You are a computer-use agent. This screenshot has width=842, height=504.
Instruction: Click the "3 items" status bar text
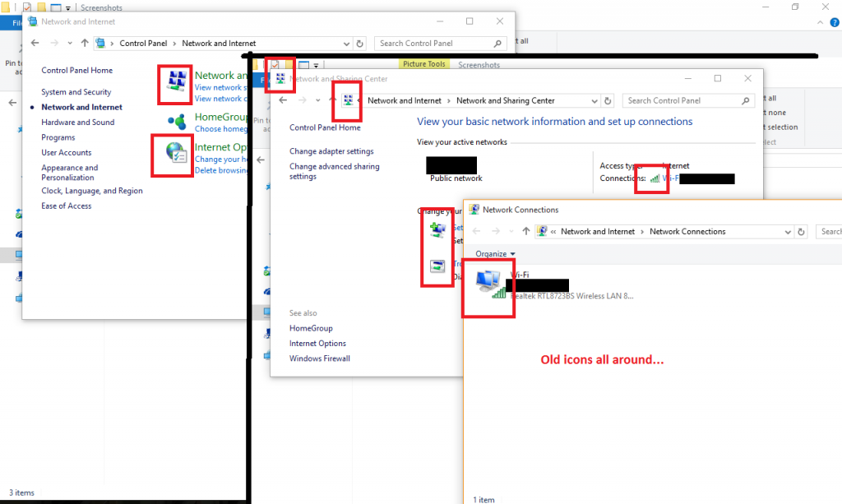21,492
